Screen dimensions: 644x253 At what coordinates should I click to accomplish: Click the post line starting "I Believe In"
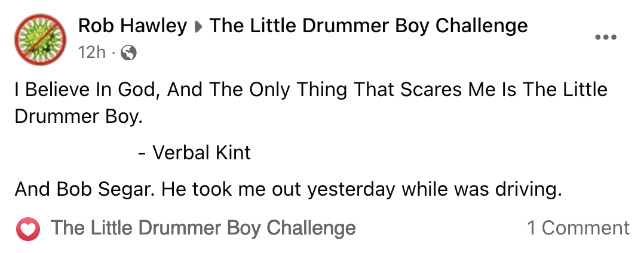[311, 90]
